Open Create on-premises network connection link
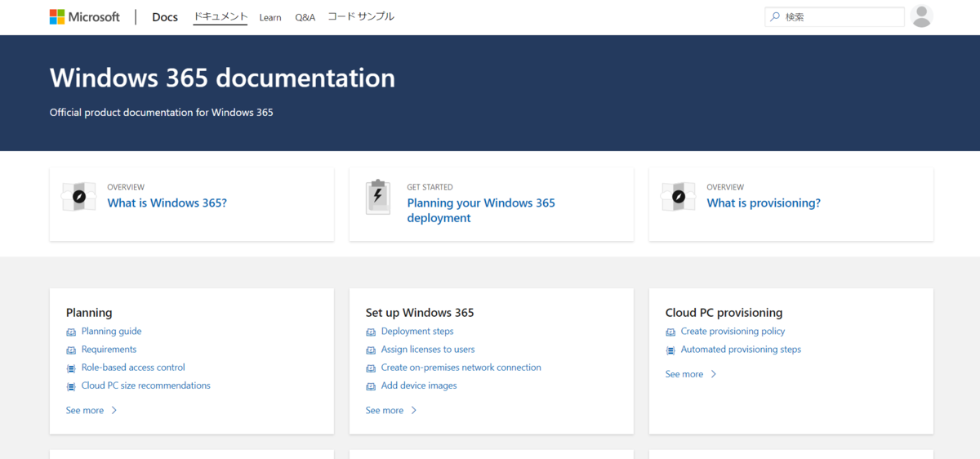Viewport: 980px width, 459px height. (461, 368)
